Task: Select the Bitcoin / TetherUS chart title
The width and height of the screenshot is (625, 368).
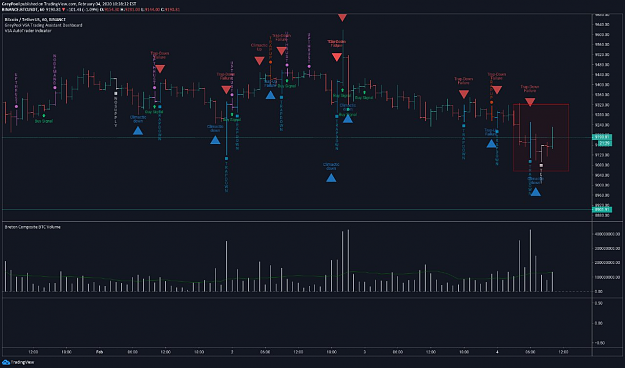Action: 35,19
